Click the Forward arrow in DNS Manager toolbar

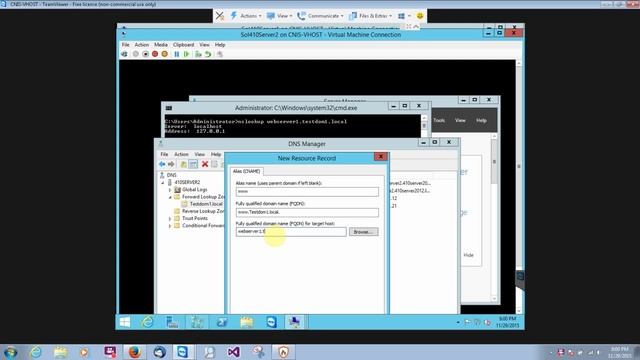pyautogui.click(x=171, y=164)
